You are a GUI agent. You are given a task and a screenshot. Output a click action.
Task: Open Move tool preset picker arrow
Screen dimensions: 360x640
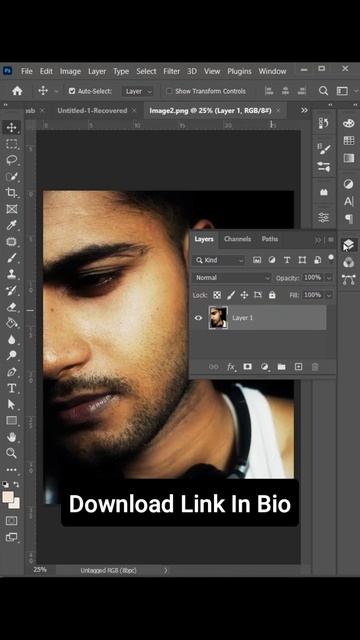(56, 91)
